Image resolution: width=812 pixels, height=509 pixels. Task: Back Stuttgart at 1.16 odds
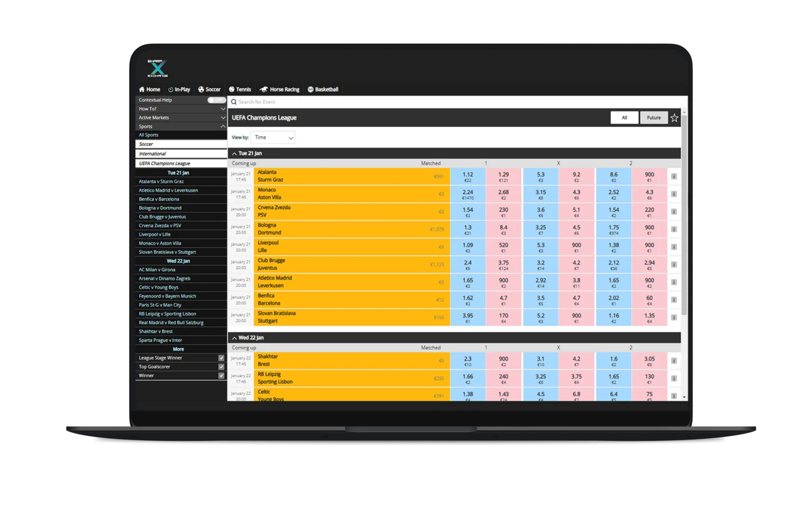(613, 318)
